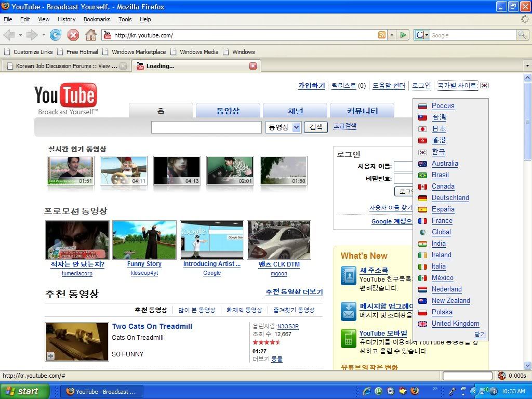Click the search magnifier icon
This screenshot has width=532, height=399.
522,35
